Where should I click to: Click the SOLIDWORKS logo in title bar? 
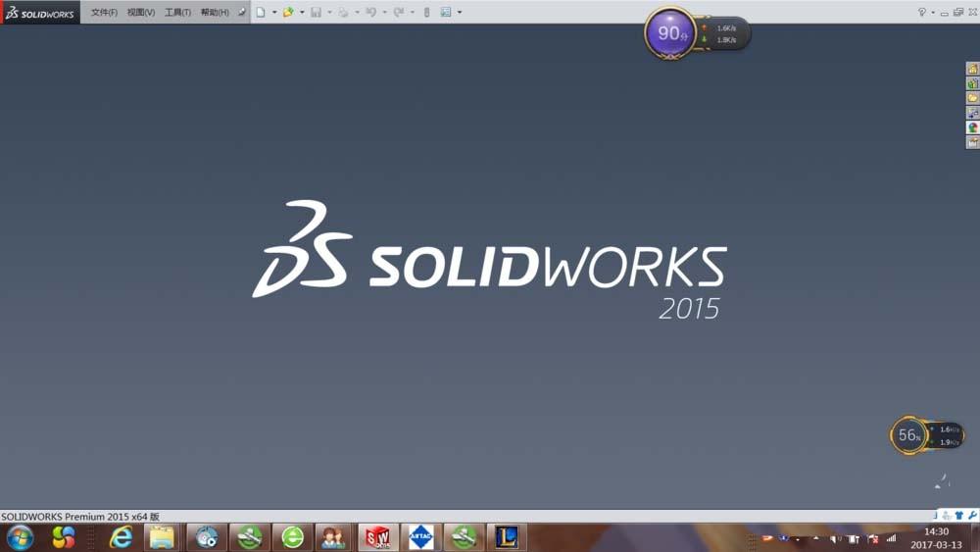click(40, 13)
